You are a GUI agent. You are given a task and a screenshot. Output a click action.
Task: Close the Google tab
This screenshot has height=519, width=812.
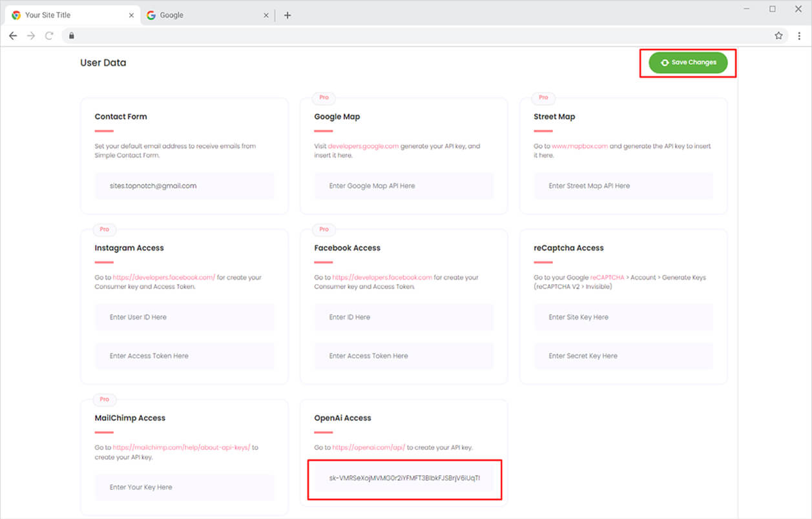[266, 15]
